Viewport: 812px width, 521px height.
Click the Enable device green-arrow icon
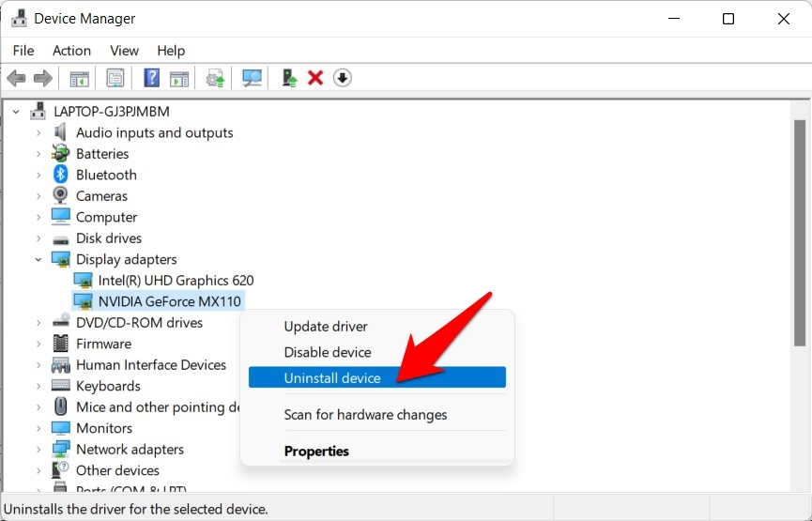(x=289, y=78)
